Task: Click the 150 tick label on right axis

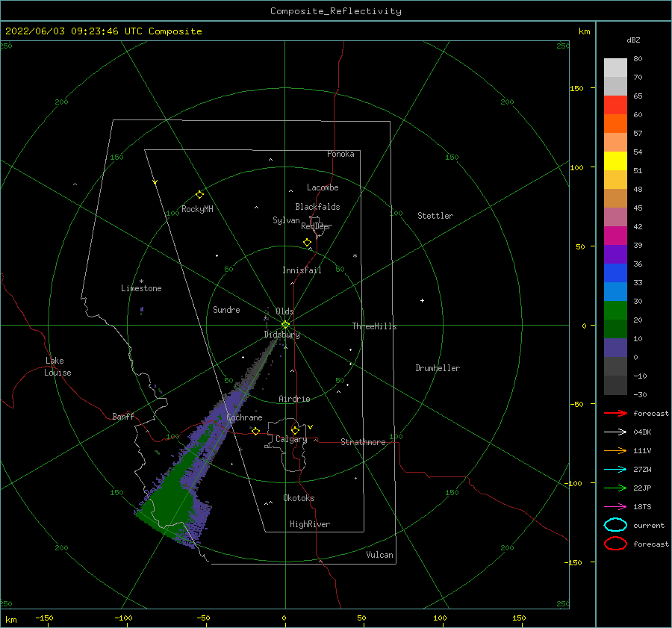Action: 576,88
